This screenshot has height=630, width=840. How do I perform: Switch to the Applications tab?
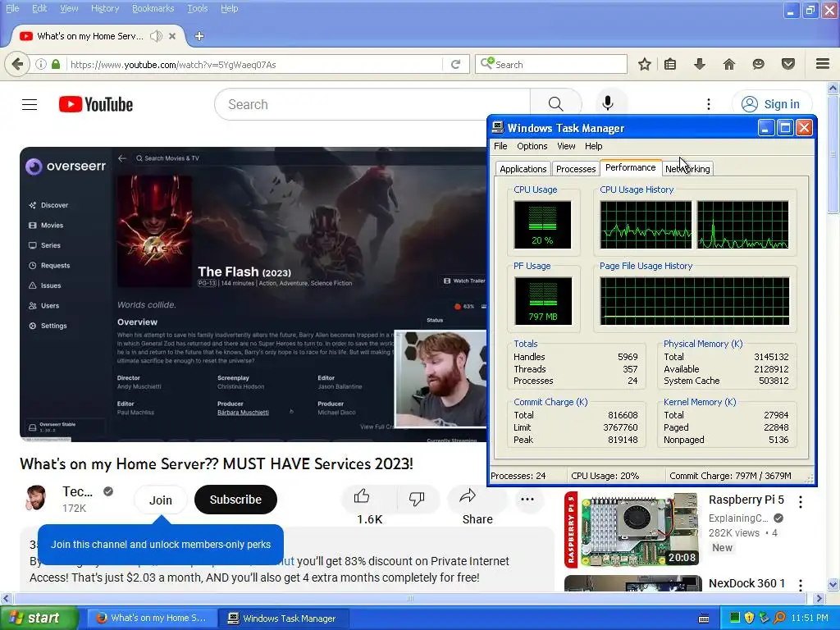click(x=523, y=169)
